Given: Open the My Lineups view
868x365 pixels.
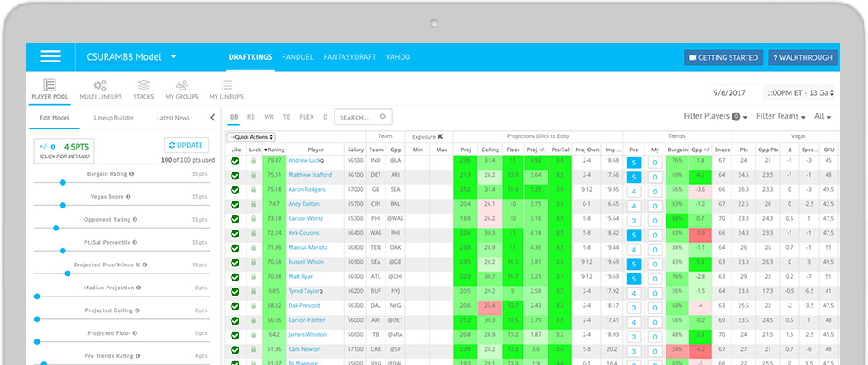Looking at the screenshot, I should pyautogui.click(x=226, y=90).
